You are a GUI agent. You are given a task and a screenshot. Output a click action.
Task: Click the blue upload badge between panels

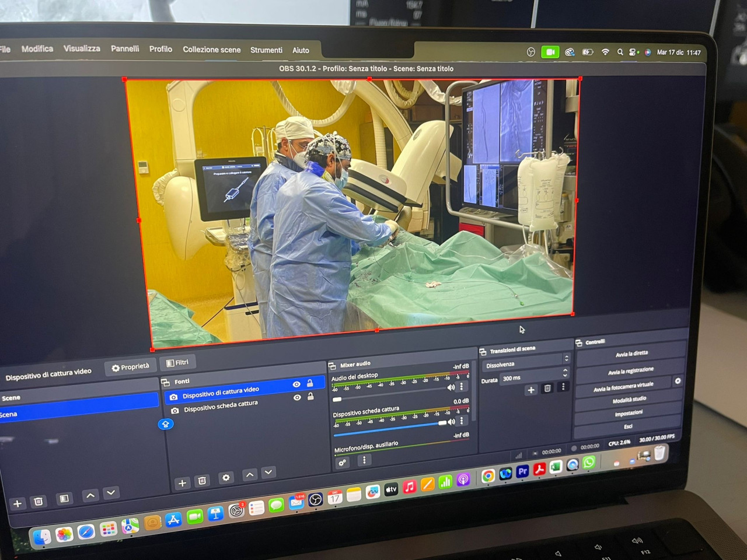click(x=166, y=424)
